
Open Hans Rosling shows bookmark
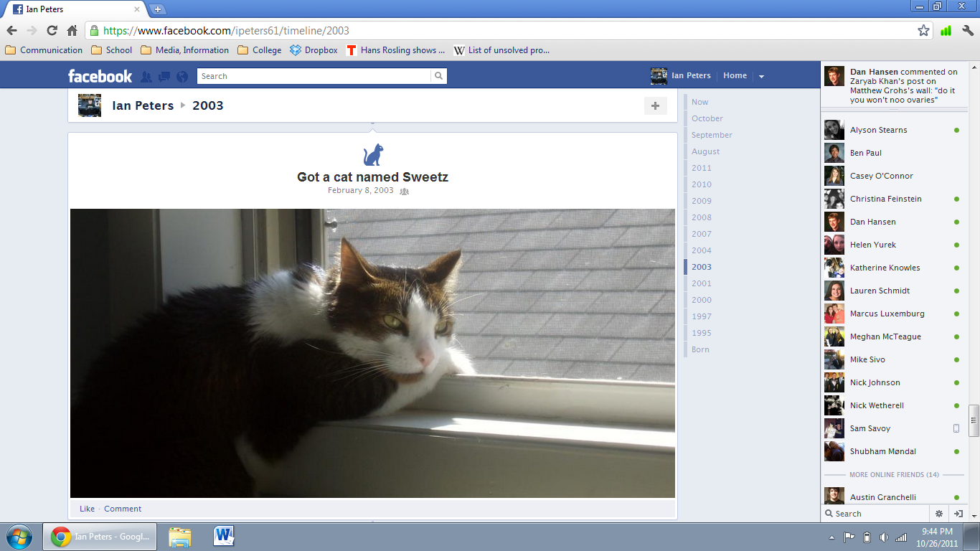click(396, 50)
